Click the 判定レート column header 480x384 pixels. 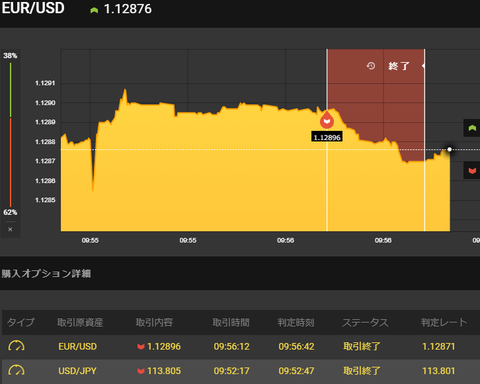tap(444, 322)
